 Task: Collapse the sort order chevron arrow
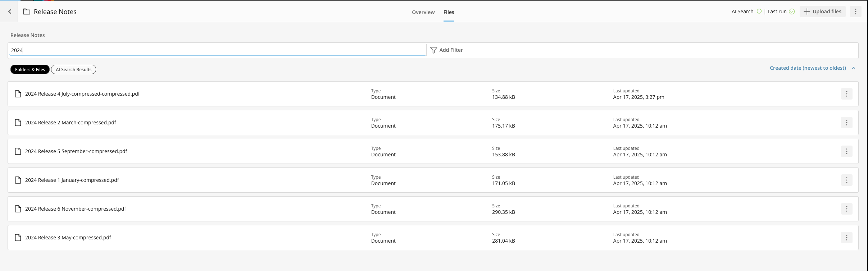[853, 68]
